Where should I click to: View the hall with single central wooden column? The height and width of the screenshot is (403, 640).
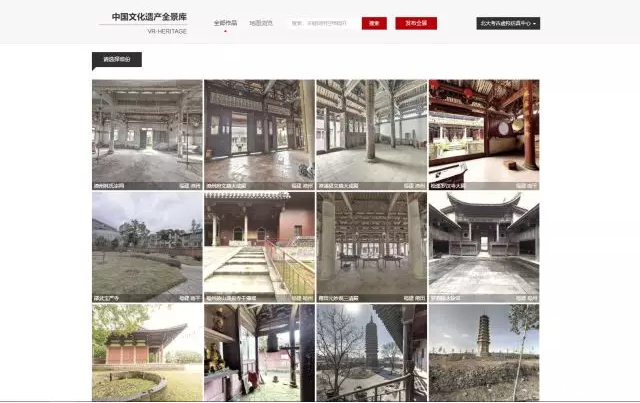pyautogui.click(x=371, y=134)
